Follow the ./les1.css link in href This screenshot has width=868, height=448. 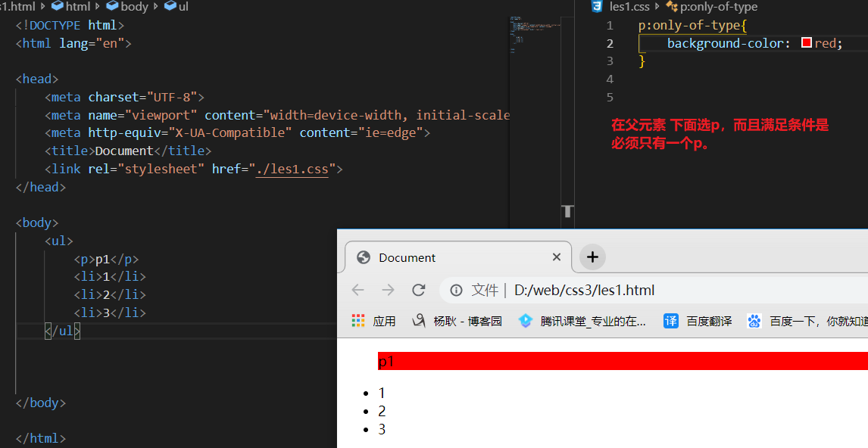[x=292, y=169]
